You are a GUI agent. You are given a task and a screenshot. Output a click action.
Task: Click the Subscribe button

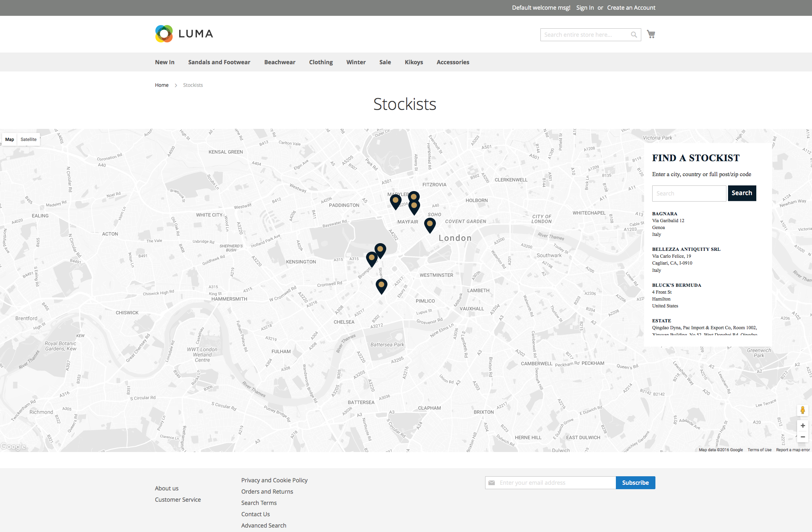tap(635, 483)
